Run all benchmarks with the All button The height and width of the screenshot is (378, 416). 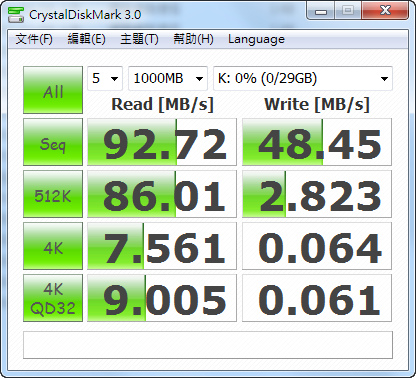53,90
